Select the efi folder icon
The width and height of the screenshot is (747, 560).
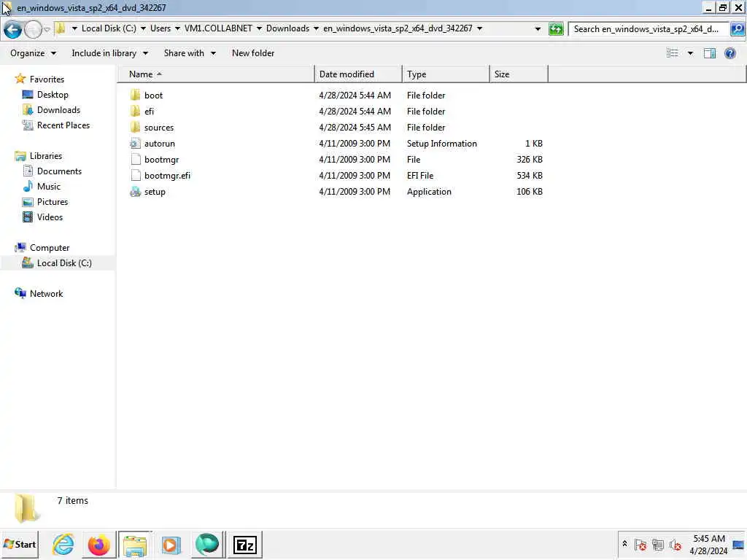[x=135, y=112]
